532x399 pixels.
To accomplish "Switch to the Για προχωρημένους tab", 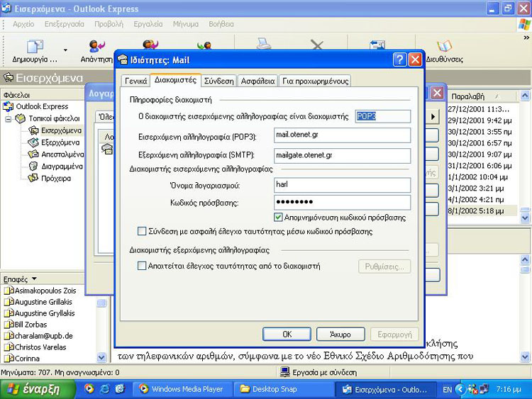I will tap(315, 81).
